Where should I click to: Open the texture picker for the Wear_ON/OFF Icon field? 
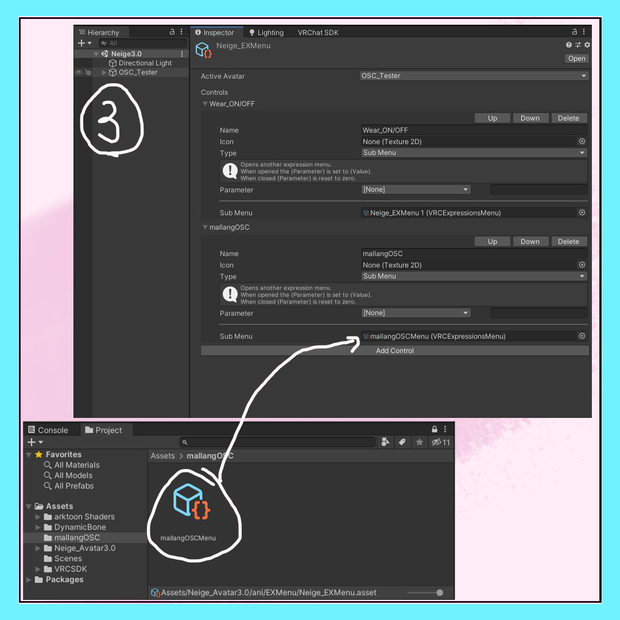pos(582,142)
